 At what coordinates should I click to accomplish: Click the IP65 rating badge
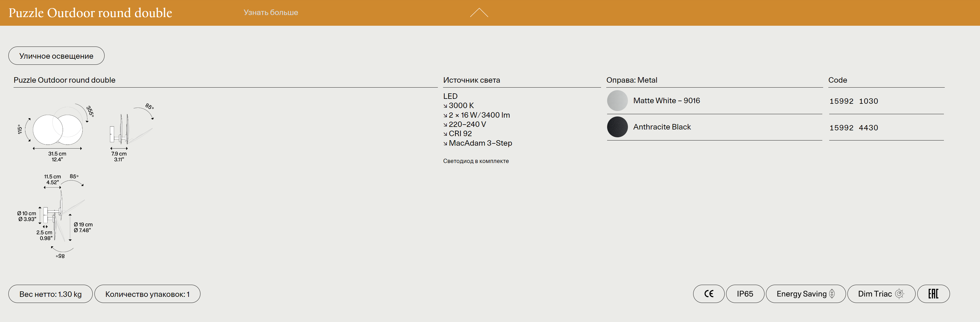pos(745,294)
